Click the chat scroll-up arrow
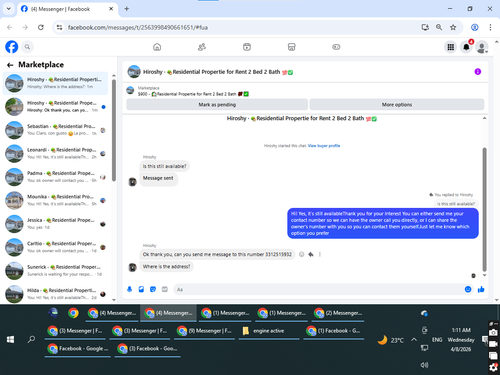The width and height of the screenshot is (500, 375). click(x=484, y=118)
